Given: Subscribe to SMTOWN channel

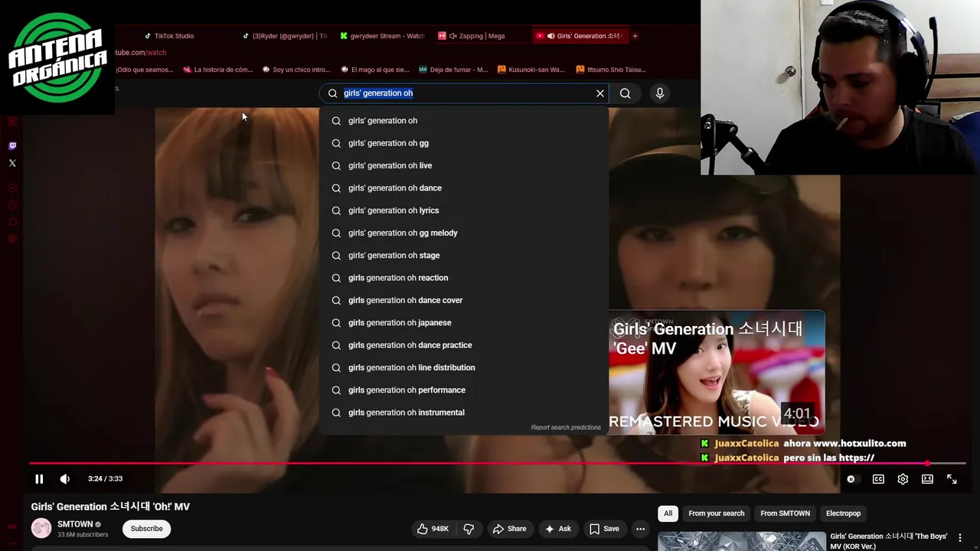Looking at the screenshot, I should coord(146,529).
